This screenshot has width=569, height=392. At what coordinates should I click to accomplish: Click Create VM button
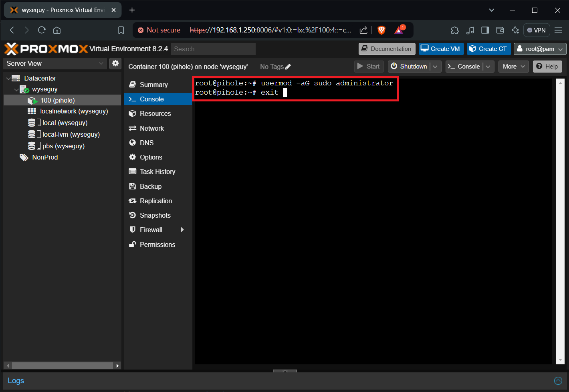pos(441,49)
